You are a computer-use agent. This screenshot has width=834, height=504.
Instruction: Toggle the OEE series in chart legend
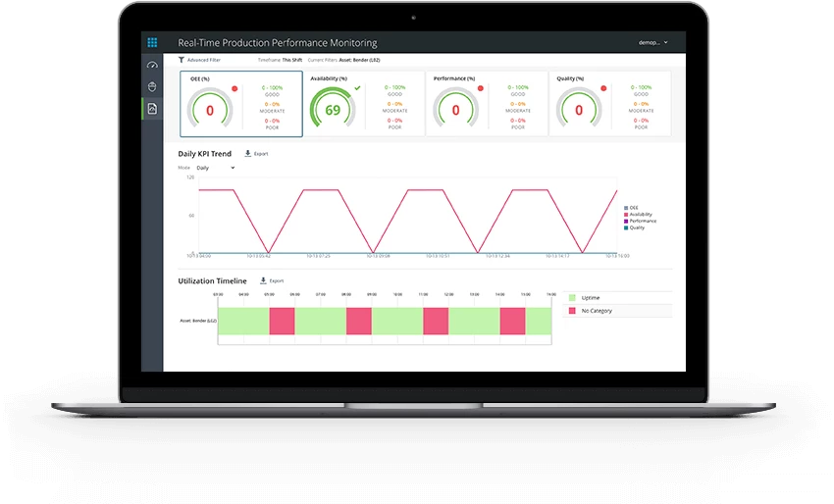click(631, 208)
